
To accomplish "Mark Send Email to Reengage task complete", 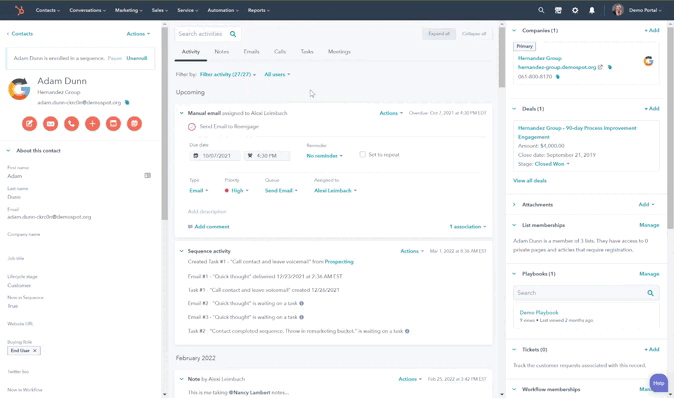I will tap(192, 127).
